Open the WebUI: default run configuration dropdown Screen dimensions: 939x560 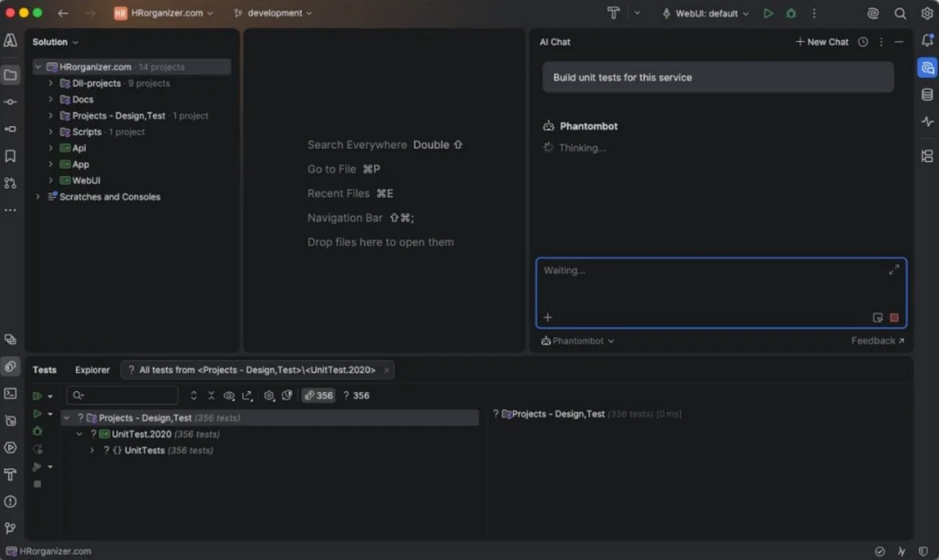706,13
